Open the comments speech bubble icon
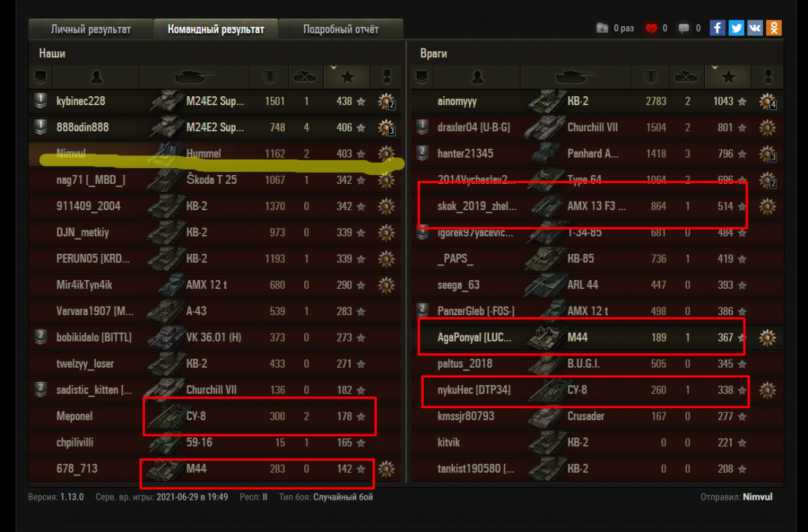This screenshot has width=808, height=532. coord(684,28)
